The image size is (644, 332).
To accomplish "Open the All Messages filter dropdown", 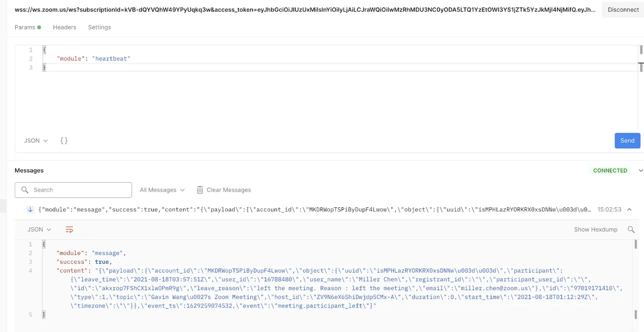I will (x=162, y=190).
